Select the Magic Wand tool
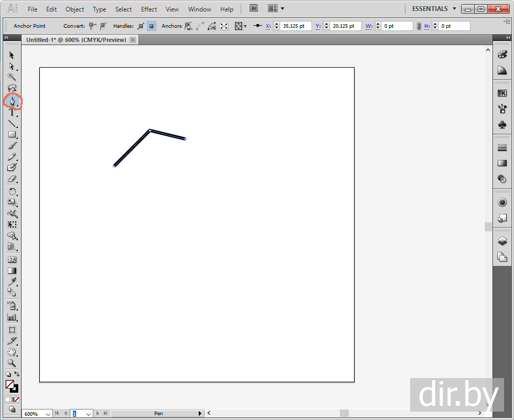 pyautogui.click(x=12, y=77)
